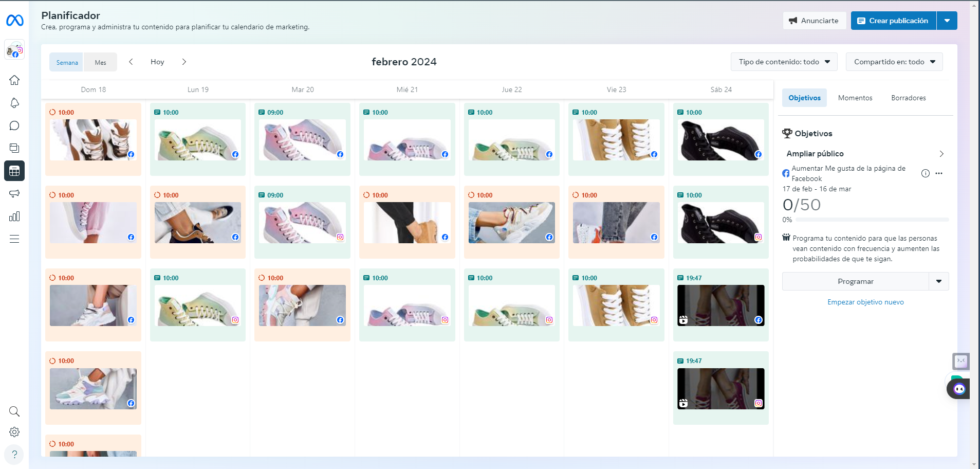
Task: Click the search magnifier icon in sidebar
Action: click(x=14, y=411)
